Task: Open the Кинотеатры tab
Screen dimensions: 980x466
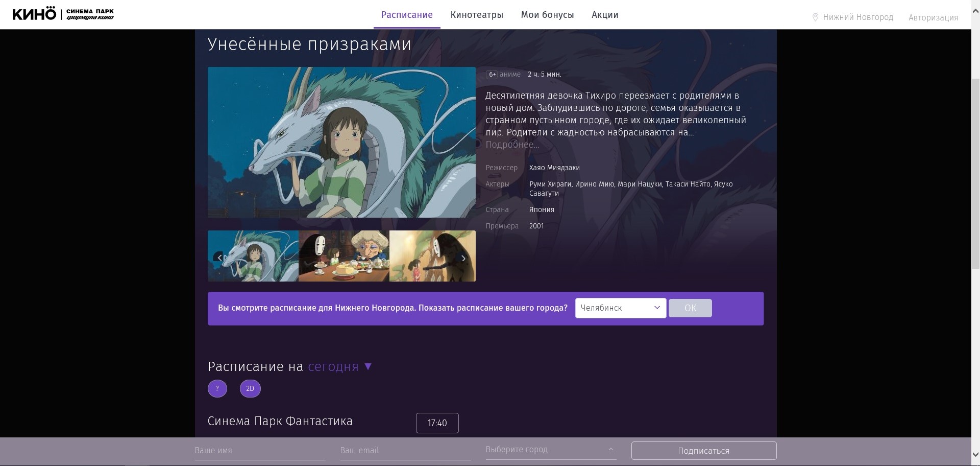Action: (x=477, y=15)
